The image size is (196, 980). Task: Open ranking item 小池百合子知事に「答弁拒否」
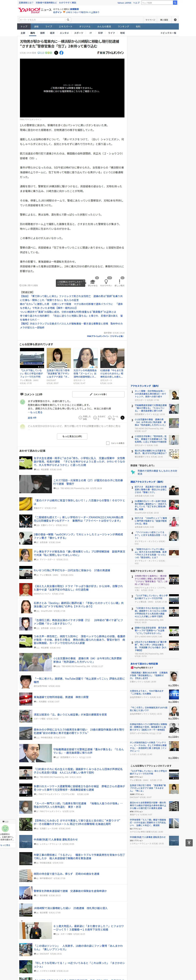tap(151, 439)
